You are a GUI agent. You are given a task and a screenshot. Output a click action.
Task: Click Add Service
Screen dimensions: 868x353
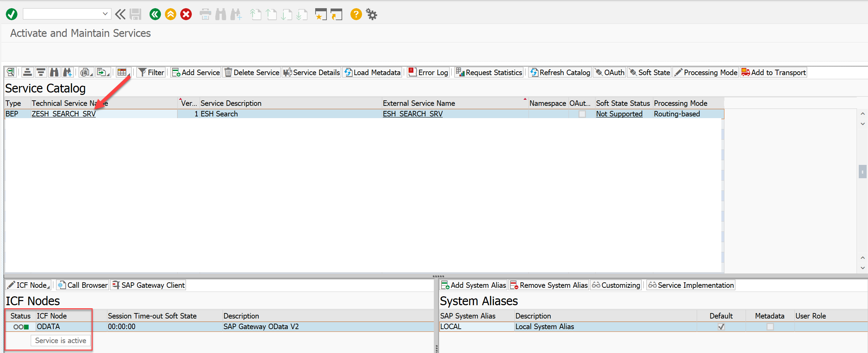[196, 72]
